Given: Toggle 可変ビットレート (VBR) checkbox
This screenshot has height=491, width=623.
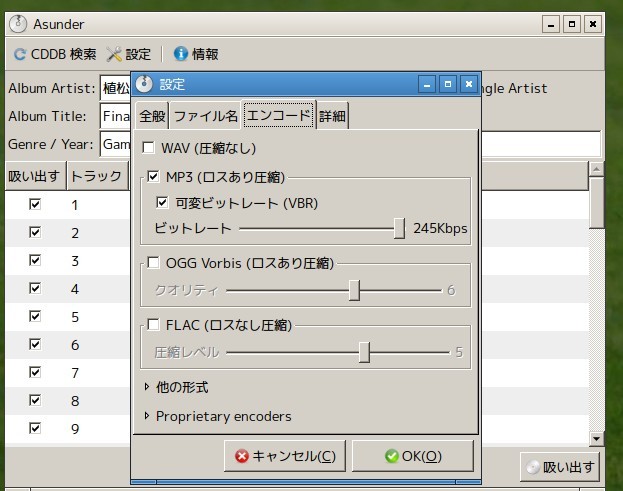Looking at the screenshot, I should pyautogui.click(x=162, y=203).
